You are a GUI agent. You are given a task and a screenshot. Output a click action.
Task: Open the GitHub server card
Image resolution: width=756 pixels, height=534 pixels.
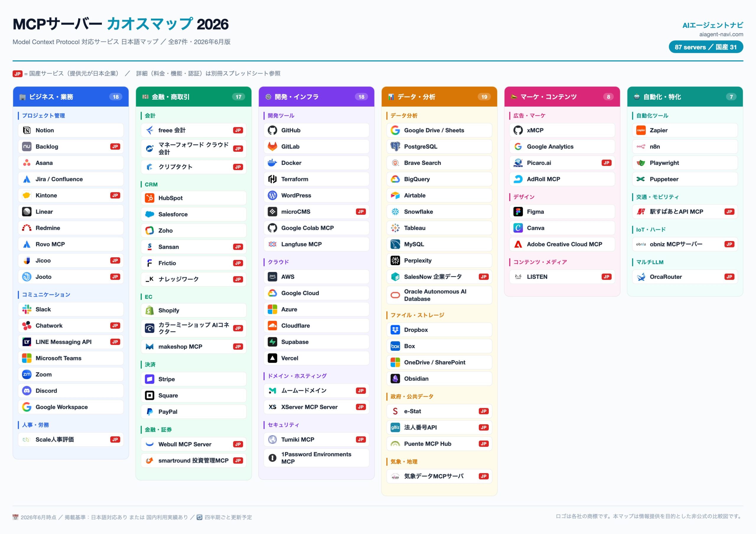(316, 130)
